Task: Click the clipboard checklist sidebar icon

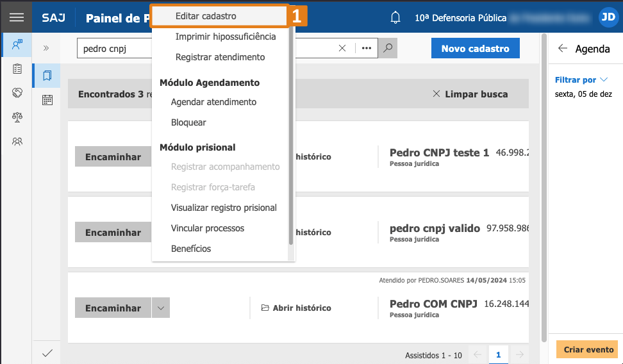Action: pyautogui.click(x=17, y=69)
